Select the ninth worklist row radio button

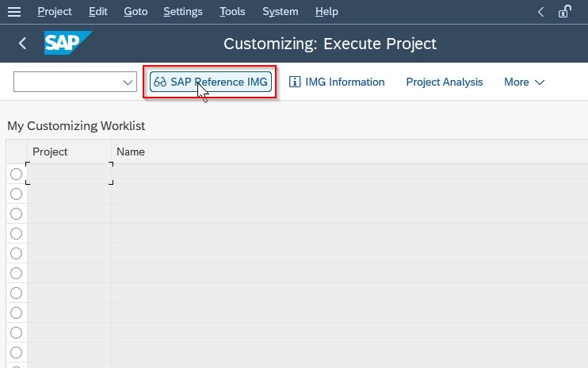pyautogui.click(x=16, y=333)
